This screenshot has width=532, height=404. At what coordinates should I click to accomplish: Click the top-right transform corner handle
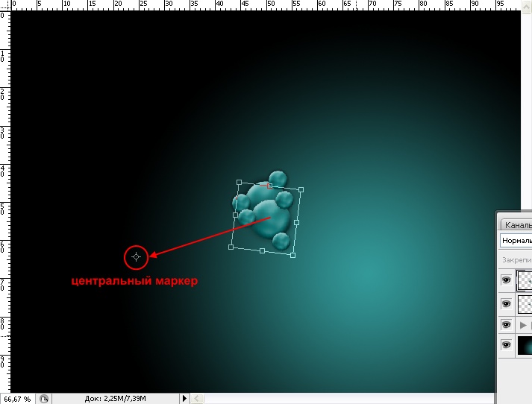[x=301, y=190]
